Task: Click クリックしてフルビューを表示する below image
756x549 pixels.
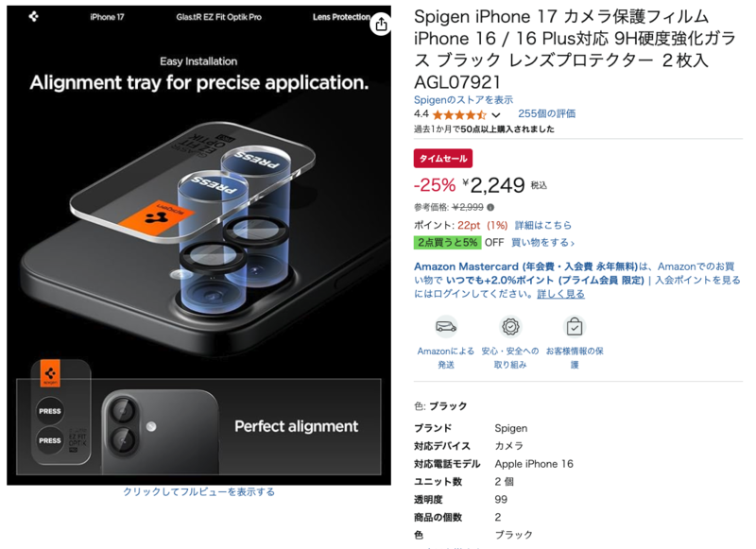Action: [x=198, y=491]
